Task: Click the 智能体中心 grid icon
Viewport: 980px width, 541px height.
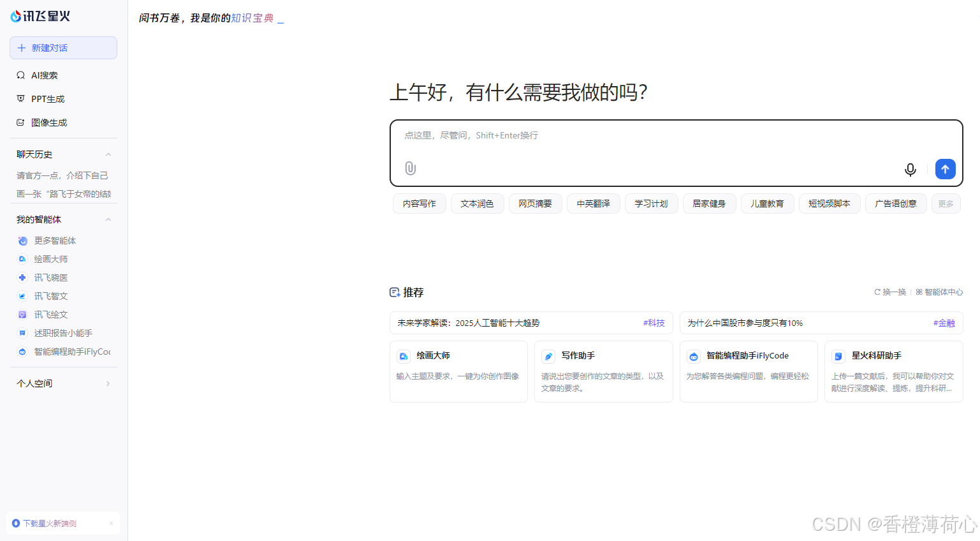Action: click(919, 292)
